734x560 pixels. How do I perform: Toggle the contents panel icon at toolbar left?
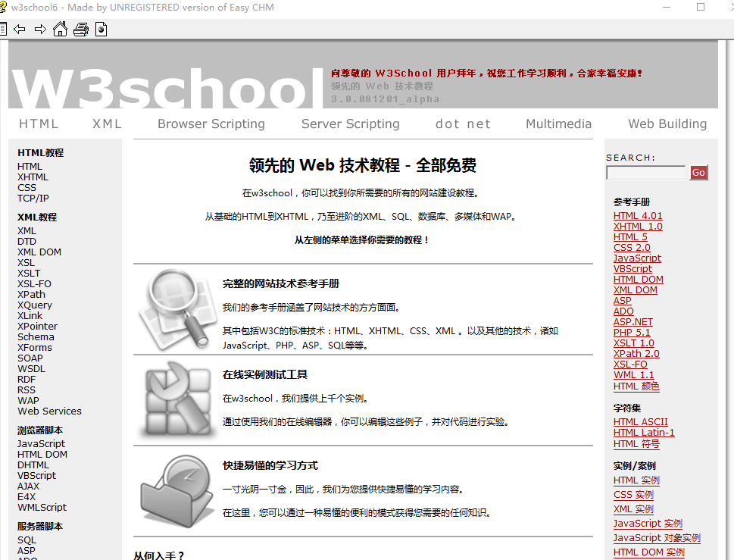4,29
